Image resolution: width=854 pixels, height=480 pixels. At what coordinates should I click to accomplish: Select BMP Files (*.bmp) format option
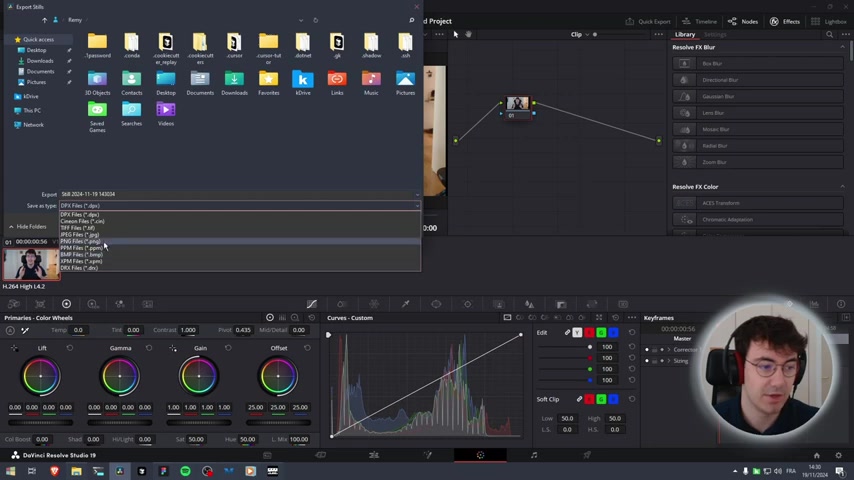pos(81,254)
